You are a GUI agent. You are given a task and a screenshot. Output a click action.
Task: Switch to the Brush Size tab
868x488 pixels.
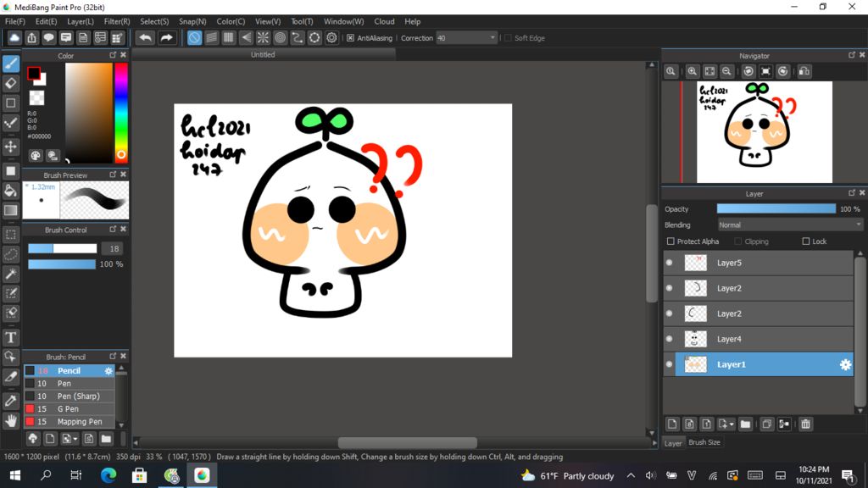(x=704, y=442)
